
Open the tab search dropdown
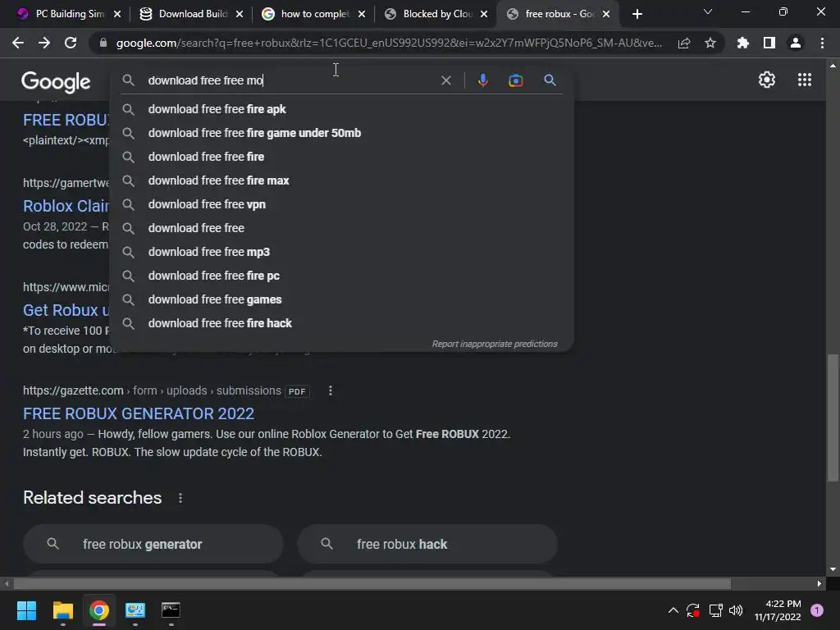[708, 11]
